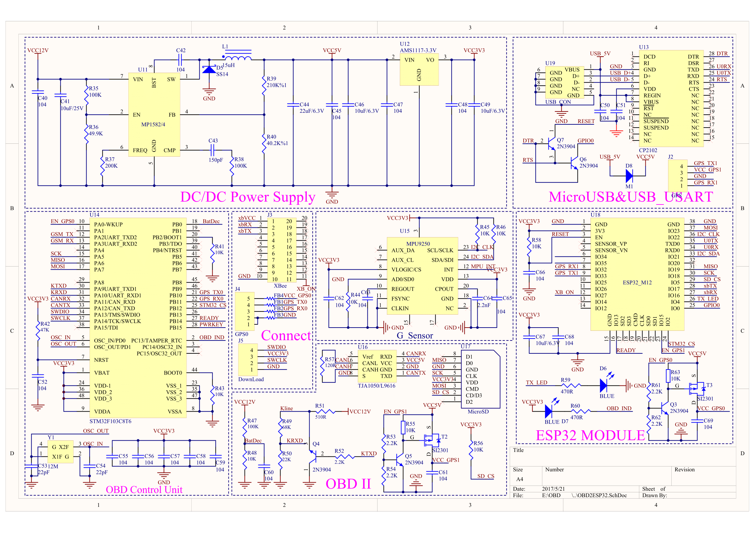Select resistor R37 200K
This screenshot has height=534, width=756.
point(102,166)
